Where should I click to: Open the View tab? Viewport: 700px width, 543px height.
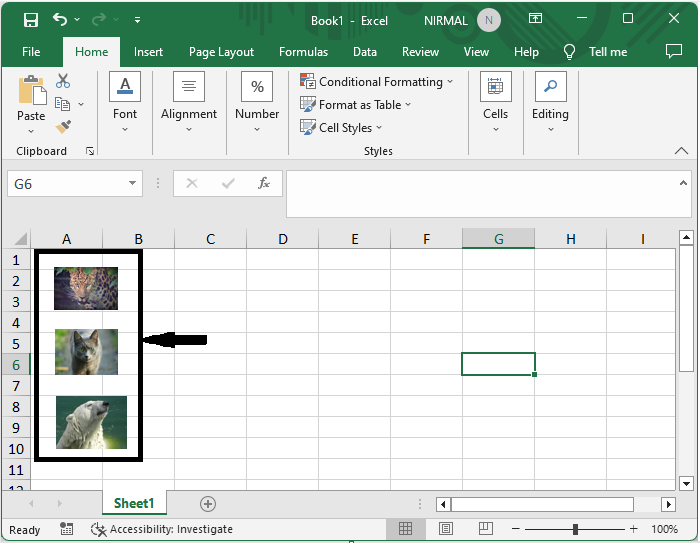point(476,52)
